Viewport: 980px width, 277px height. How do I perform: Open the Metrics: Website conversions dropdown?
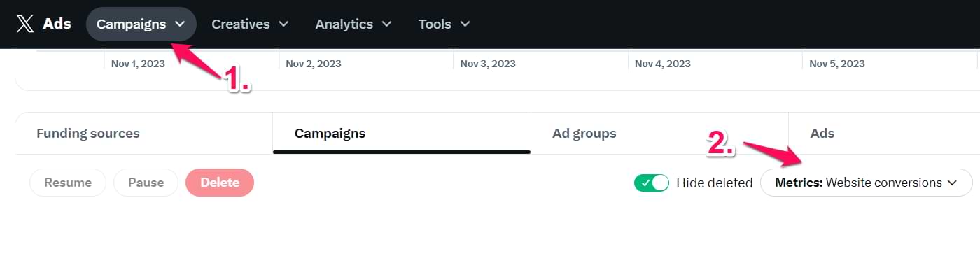[867, 183]
